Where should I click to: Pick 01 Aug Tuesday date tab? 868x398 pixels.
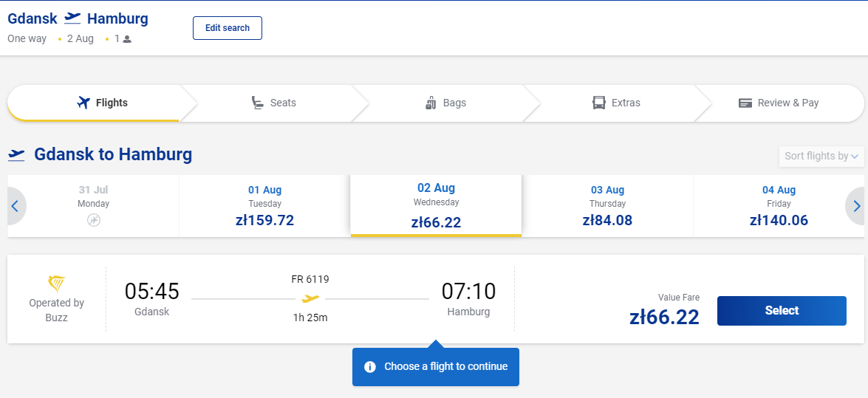[x=264, y=206]
